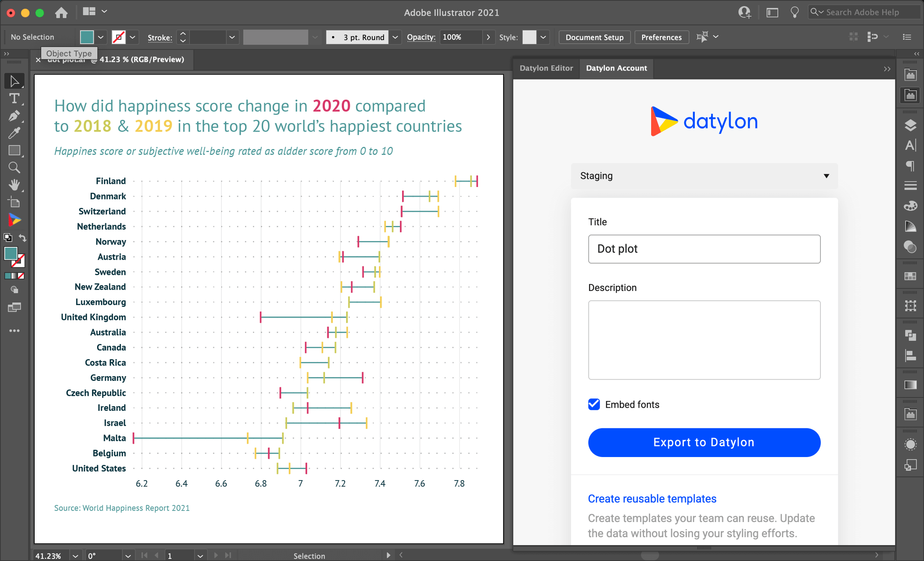Swap the fill and stroke colors

click(x=23, y=238)
